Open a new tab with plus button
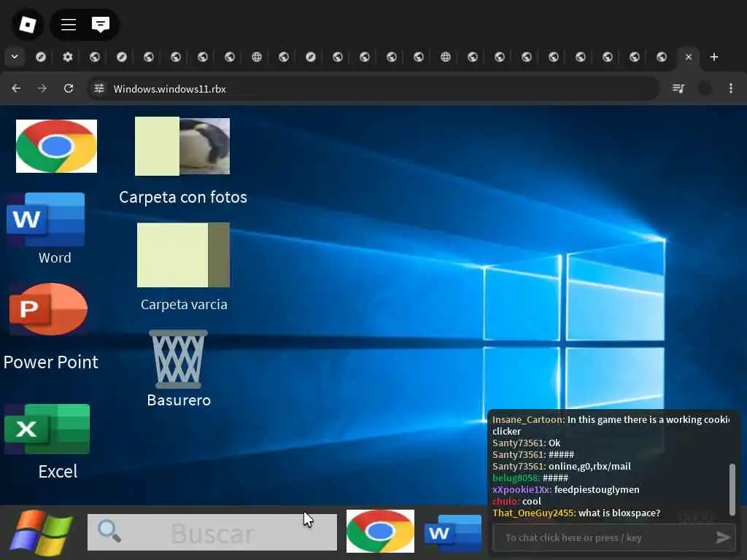This screenshot has width=747, height=560. (713, 57)
